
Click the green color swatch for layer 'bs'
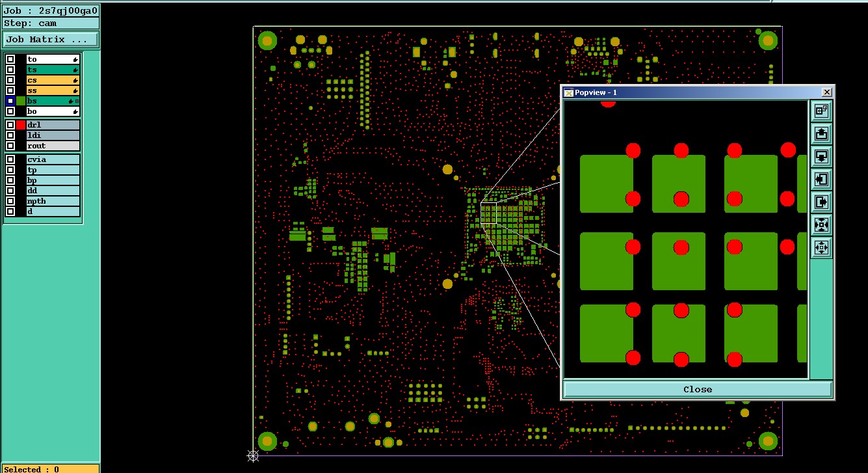coord(21,101)
